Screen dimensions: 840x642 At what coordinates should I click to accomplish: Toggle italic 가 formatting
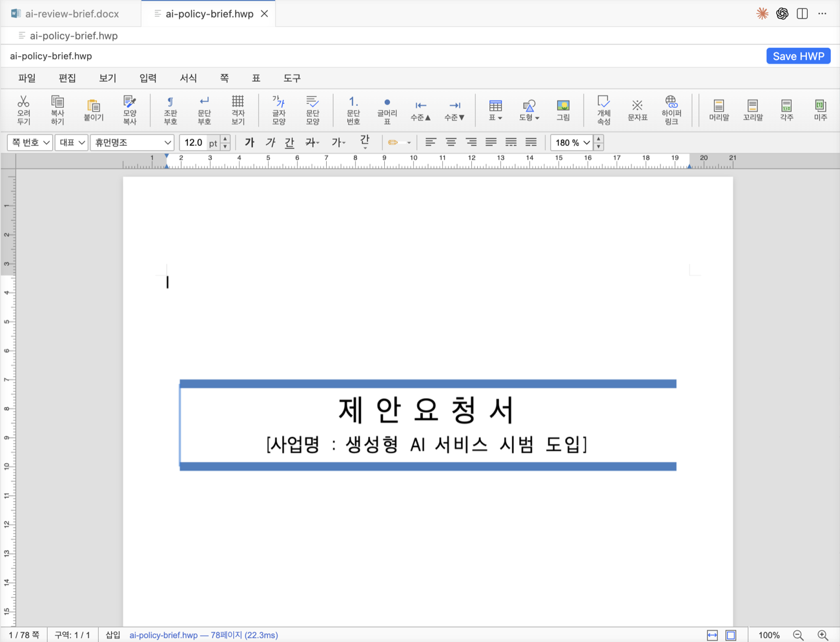point(270,143)
